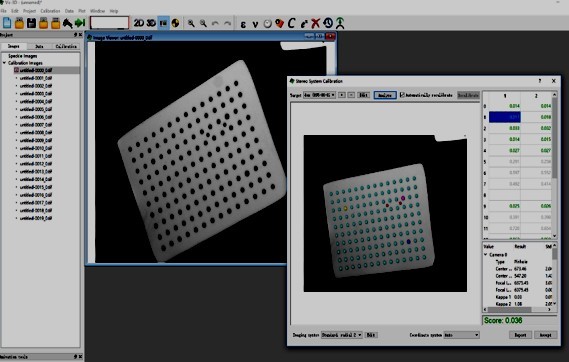This screenshot has height=362, width=569.
Task: Click the yellow-black target marker icon
Action: click(x=175, y=23)
